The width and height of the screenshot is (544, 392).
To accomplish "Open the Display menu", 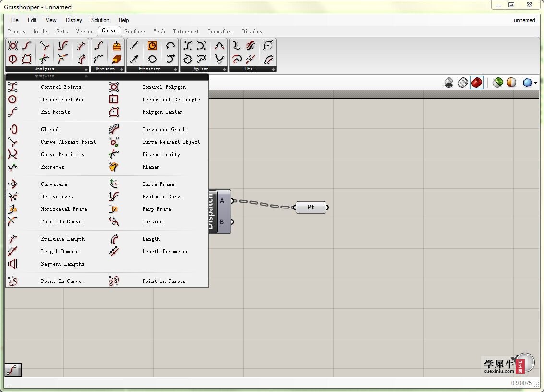I will [x=73, y=20].
